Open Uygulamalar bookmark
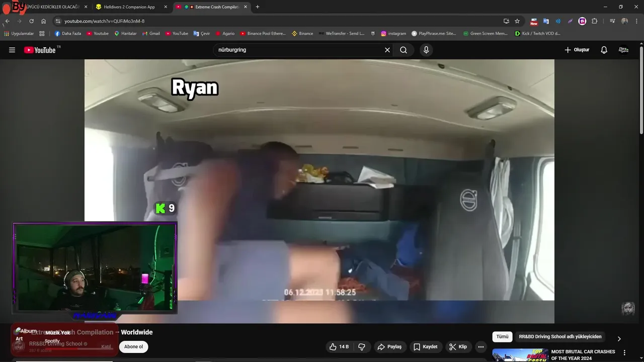Image resolution: width=644 pixels, height=362 pixels. pos(19,34)
